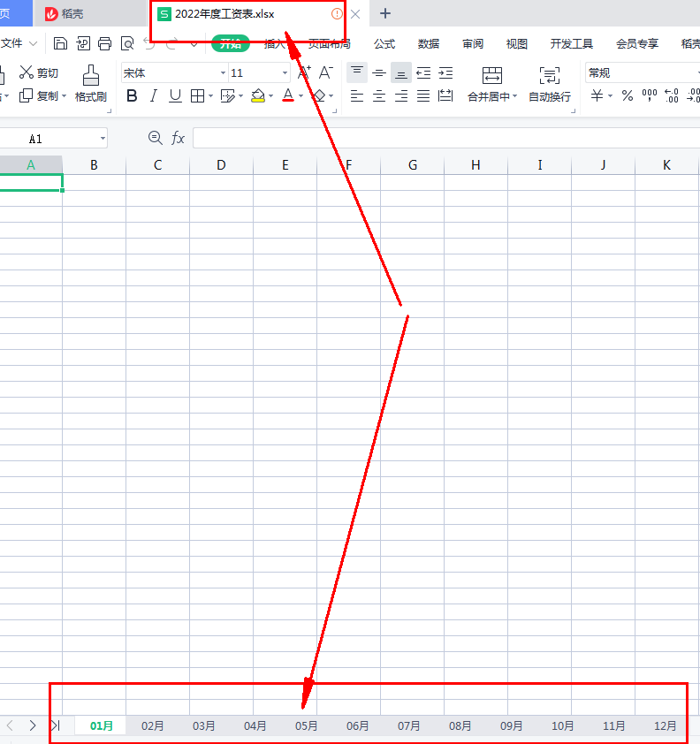The image size is (700, 744).
Task: Open the 会员专享 tab
Action: pyautogui.click(x=637, y=43)
